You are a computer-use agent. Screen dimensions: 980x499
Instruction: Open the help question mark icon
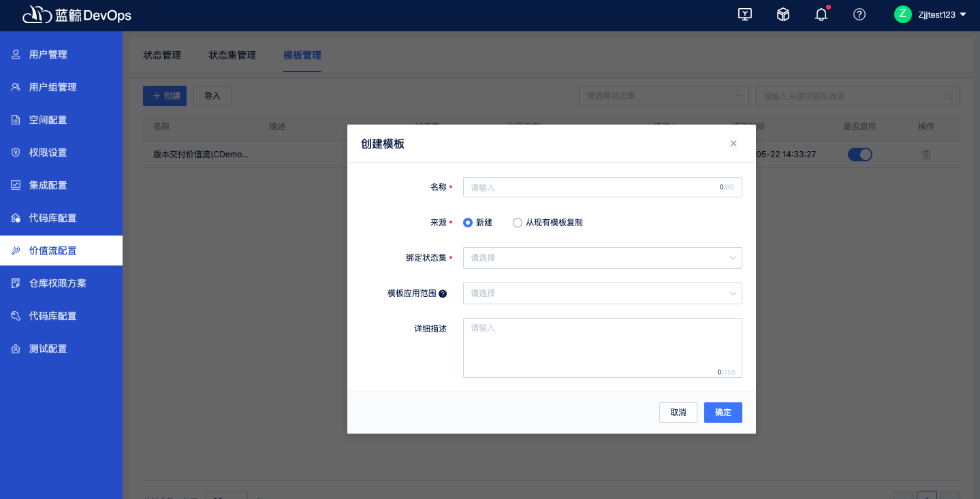tap(859, 14)
